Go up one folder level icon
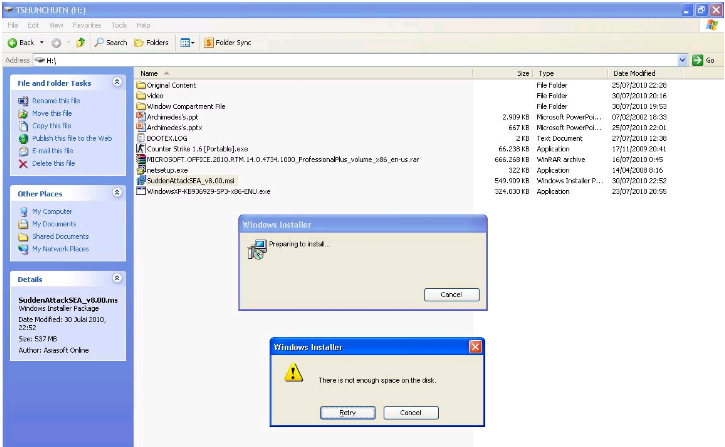The image size is (725, 447). pyautogui.click(x=80, y=43)
